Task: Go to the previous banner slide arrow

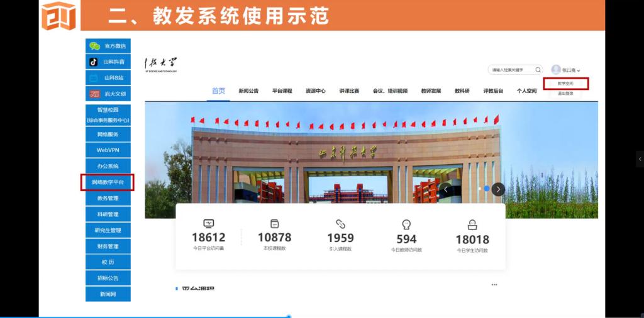Action: point(447,189)
